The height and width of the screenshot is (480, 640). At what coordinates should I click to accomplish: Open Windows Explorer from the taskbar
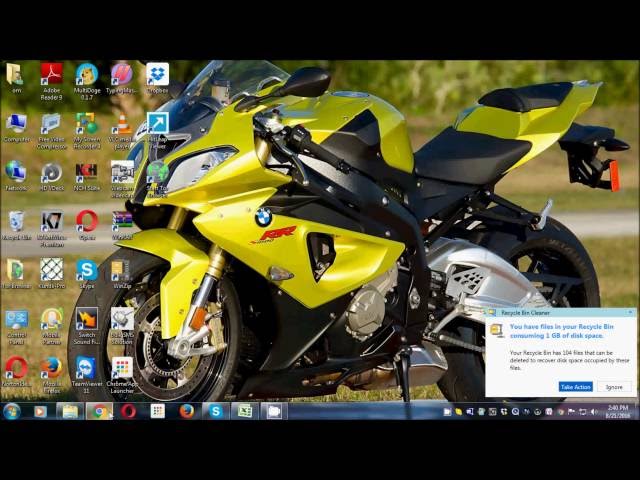(x=70, y=411)
